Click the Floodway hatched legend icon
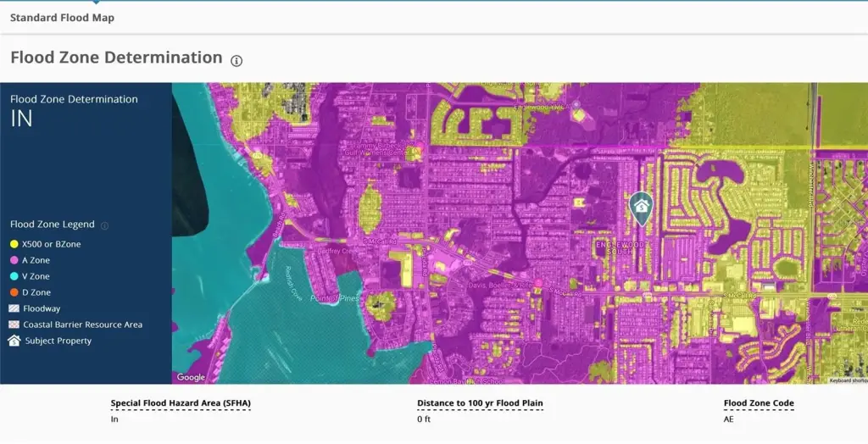The image size is (868, 444). tap(14, 308)
